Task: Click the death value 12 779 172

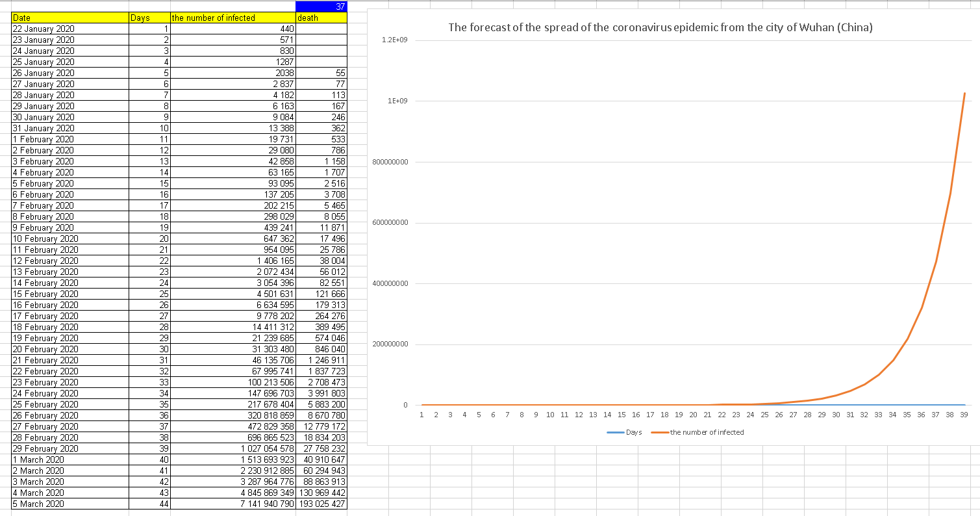Action: pos(321,427)
